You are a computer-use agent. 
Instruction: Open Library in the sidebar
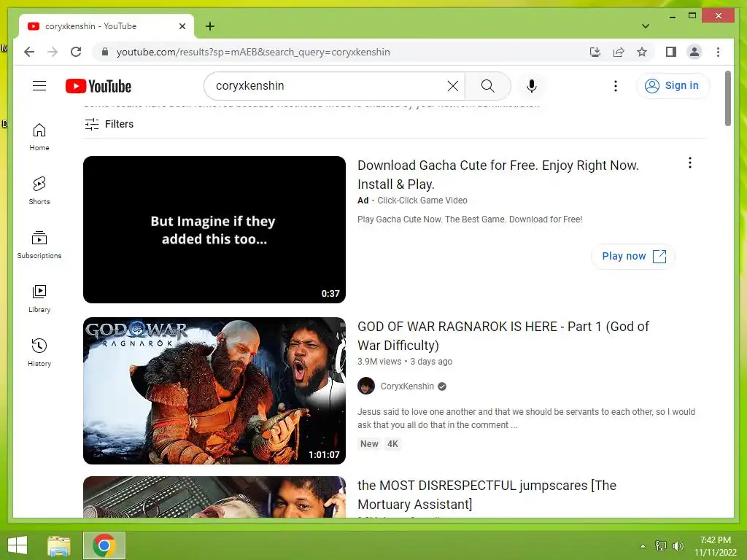[x=39, y=298]
